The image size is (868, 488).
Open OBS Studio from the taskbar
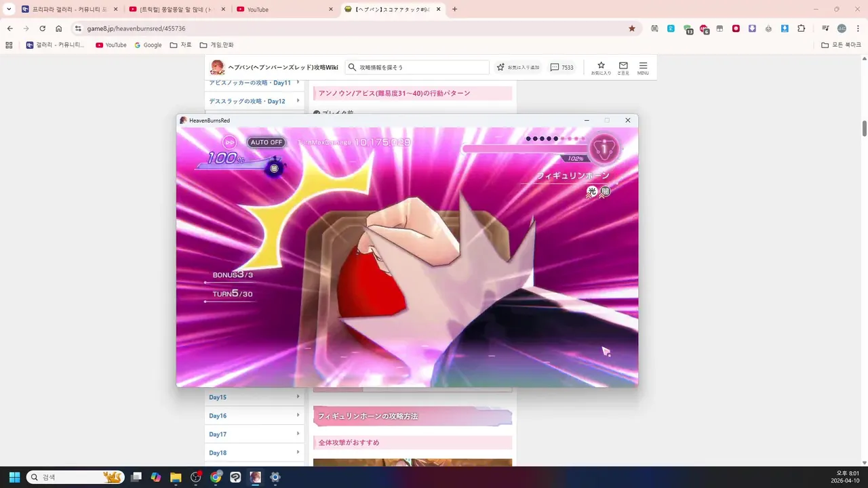point(196,477)
